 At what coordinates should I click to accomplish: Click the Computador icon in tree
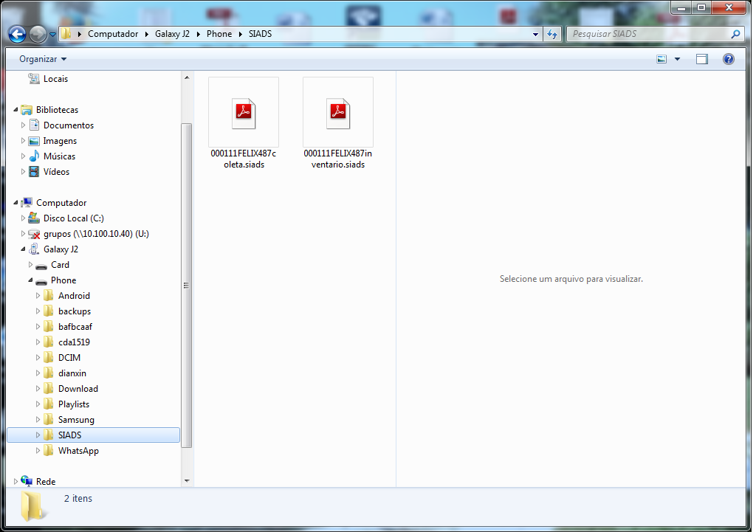click(x=27, y=202)
